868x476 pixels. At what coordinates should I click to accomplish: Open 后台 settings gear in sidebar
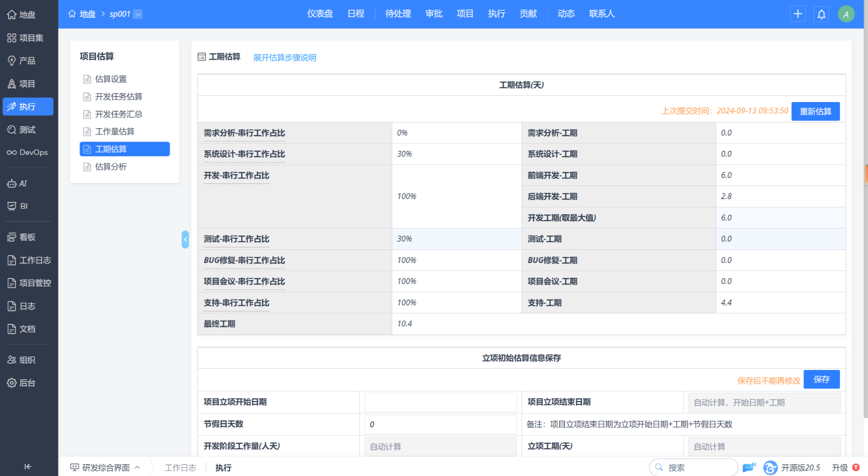(x=22, y=383)
